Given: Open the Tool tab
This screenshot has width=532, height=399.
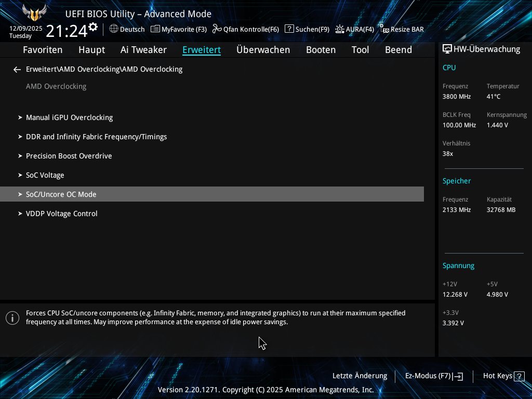Looking at the screenshot, I should click(360, 50).
